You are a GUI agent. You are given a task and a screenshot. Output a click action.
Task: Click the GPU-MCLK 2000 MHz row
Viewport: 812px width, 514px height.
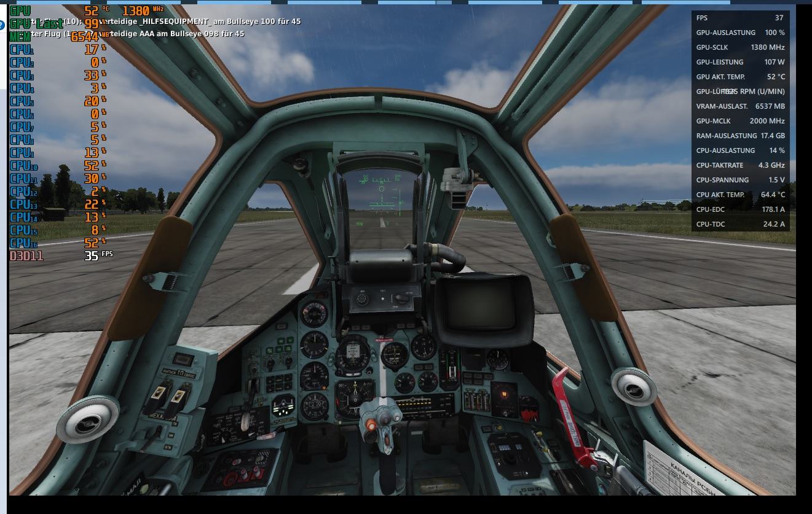(x=740, y=121)
